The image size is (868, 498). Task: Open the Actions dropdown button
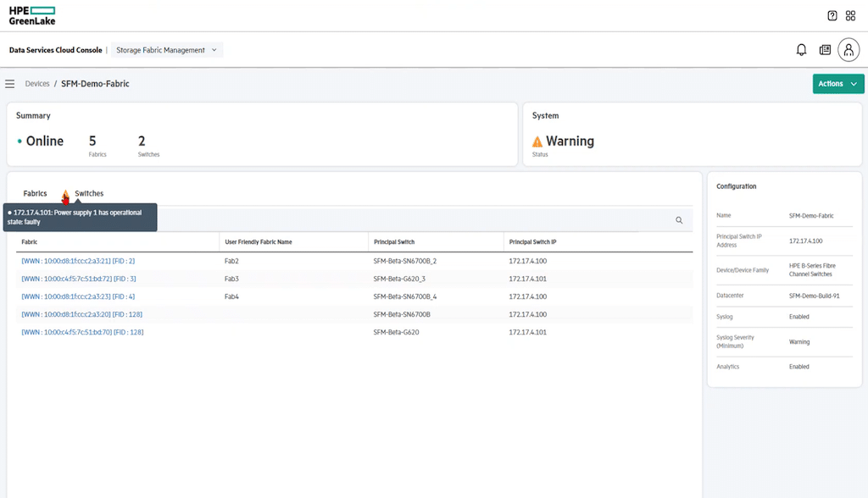[x=838, y=84]
